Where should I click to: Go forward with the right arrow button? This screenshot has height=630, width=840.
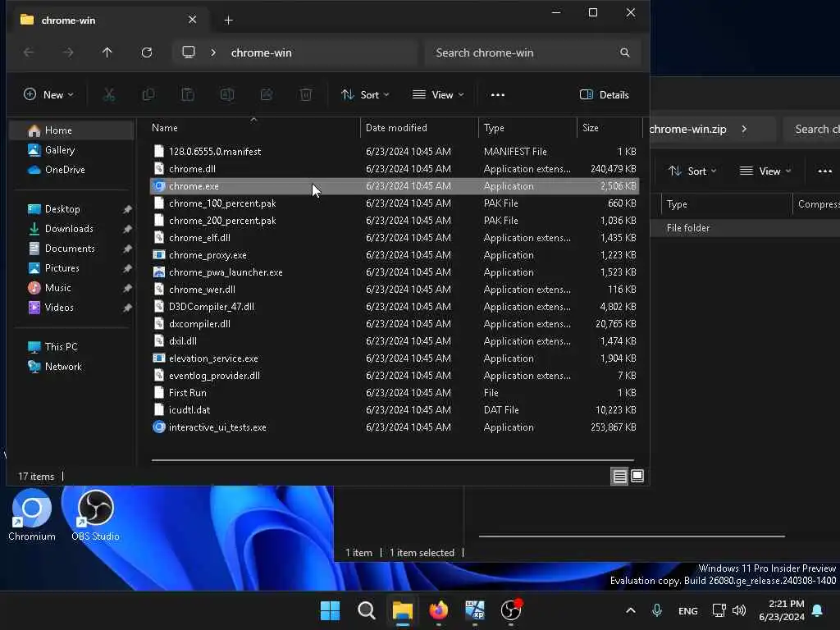click(x=68, y=52)
